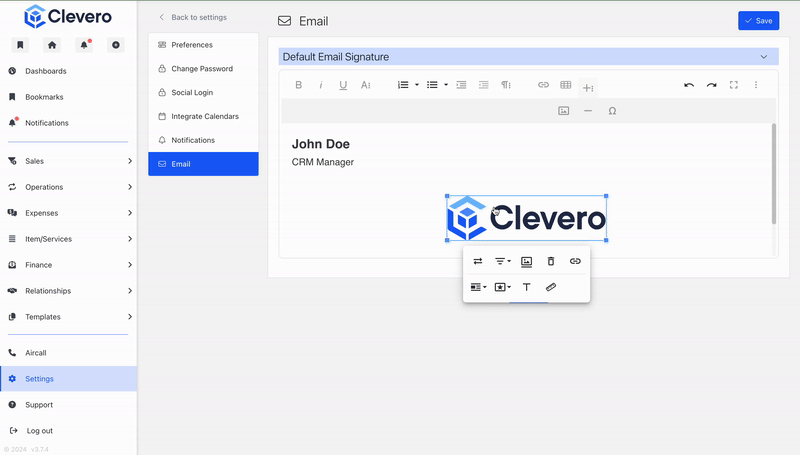800x455 pixels.
Task: Open ordered list style dropdown arrow
Action: 417,85
